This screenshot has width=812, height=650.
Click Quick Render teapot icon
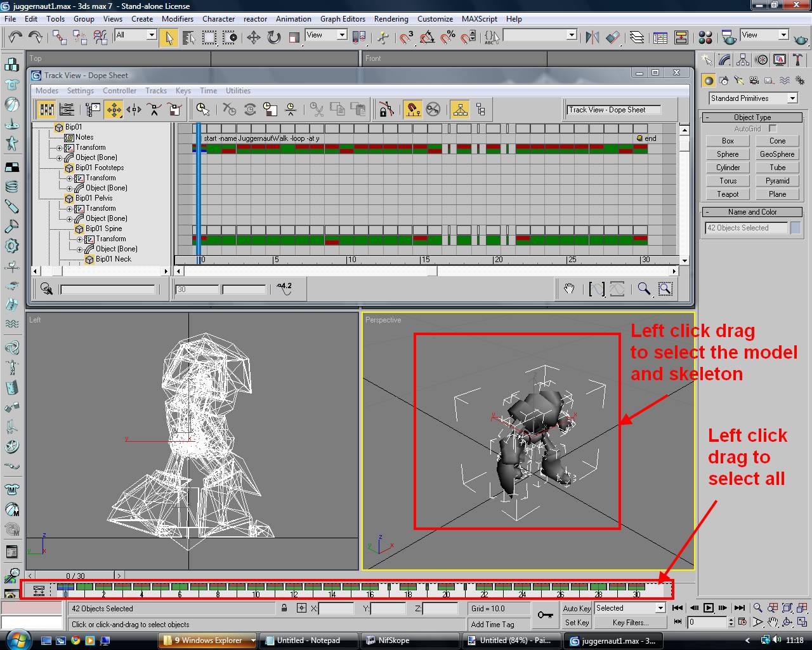pyautogui.click(x=801, y=37)
